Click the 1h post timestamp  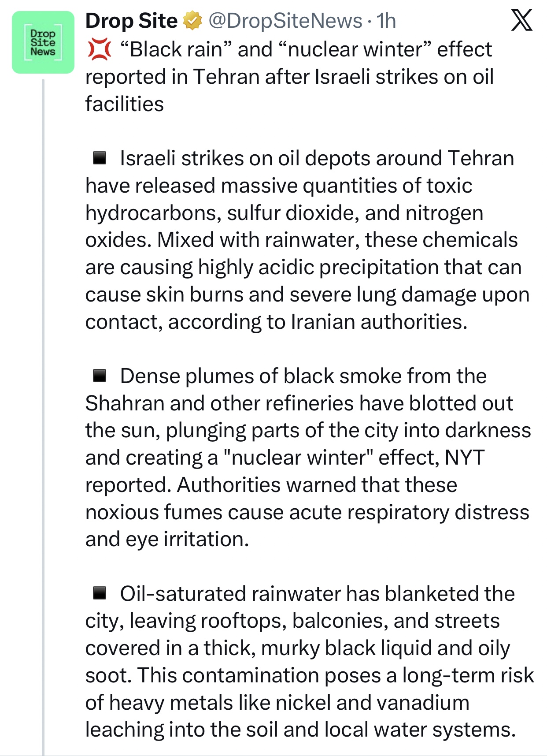[x=386, y=21]
